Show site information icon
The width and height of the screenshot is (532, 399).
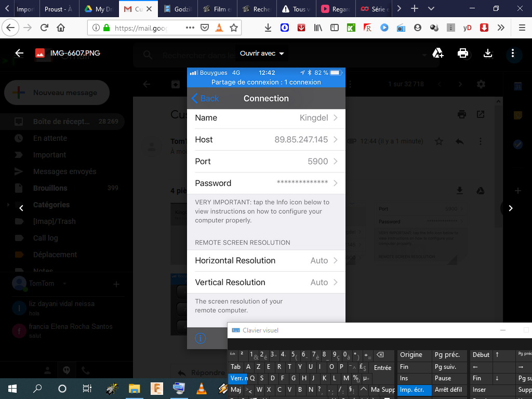[96, 28]
